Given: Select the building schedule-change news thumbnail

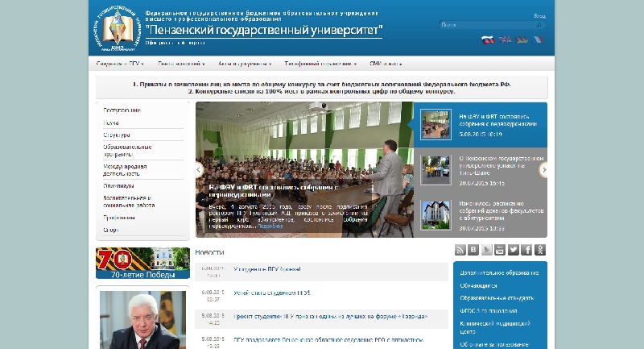Looking at the screenshot, I should [x=436, y=215].
